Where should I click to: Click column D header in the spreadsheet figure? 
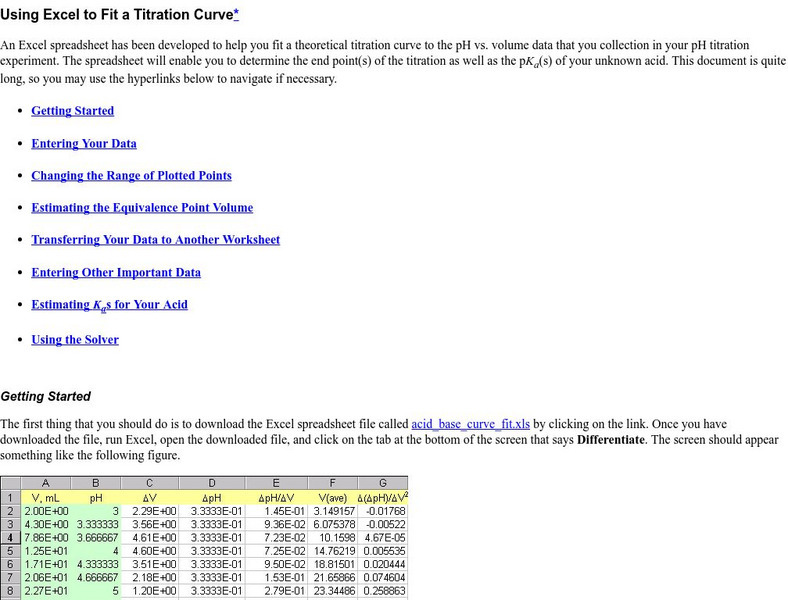coord(212,483)
